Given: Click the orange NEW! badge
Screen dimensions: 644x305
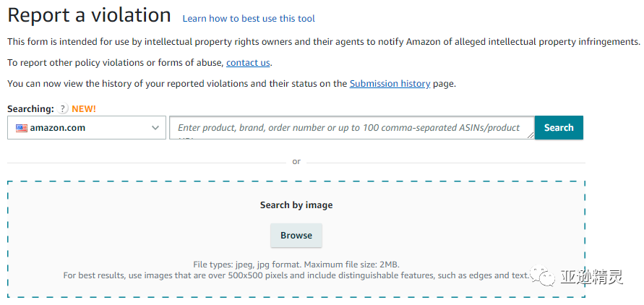Looking at the screenshot, I should [84, 109].
